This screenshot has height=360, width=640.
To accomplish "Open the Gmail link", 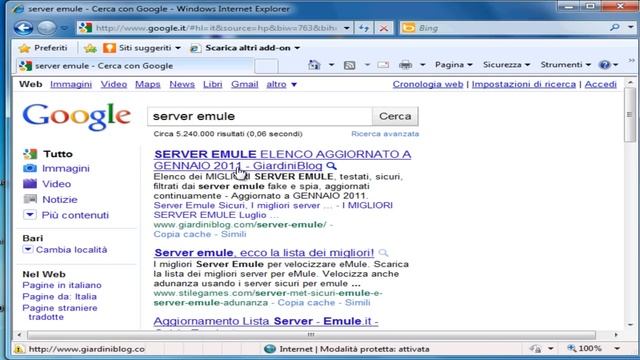I will tap(244, 84).
